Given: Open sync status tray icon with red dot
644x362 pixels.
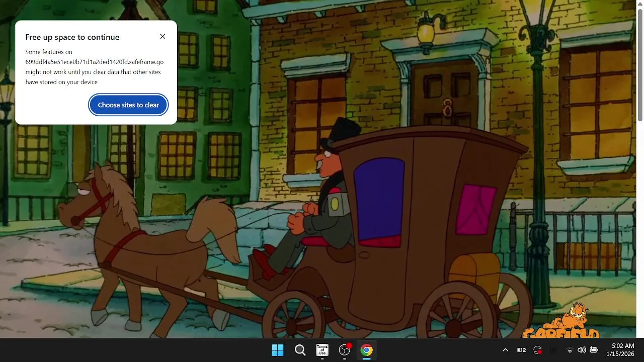Looking at the screenshot, I should 537,350.
